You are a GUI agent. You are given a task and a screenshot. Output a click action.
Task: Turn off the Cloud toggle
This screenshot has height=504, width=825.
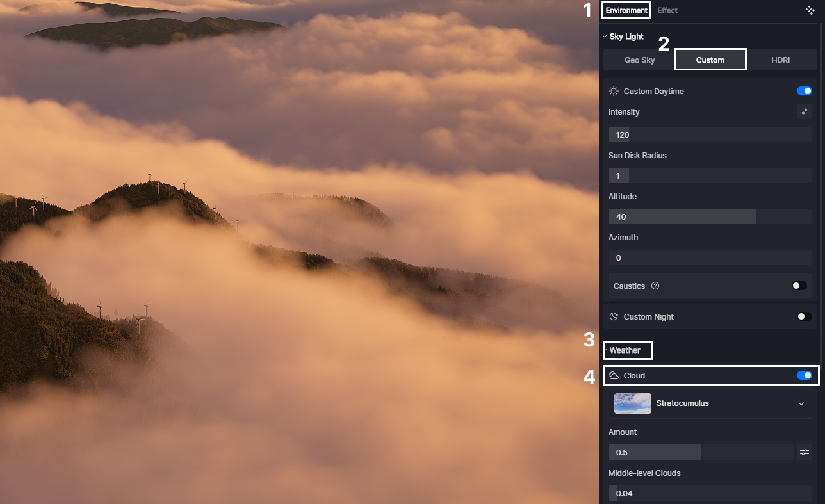(804, 375)
